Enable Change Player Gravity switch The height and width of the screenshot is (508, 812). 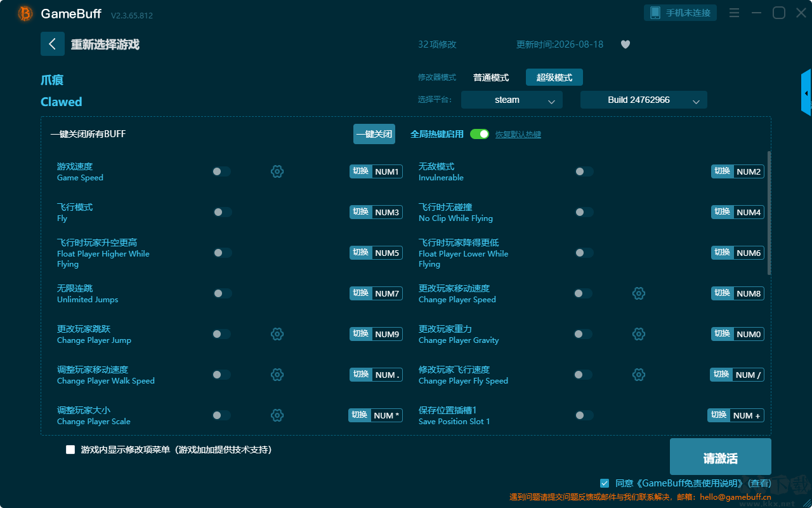(582, 334)
